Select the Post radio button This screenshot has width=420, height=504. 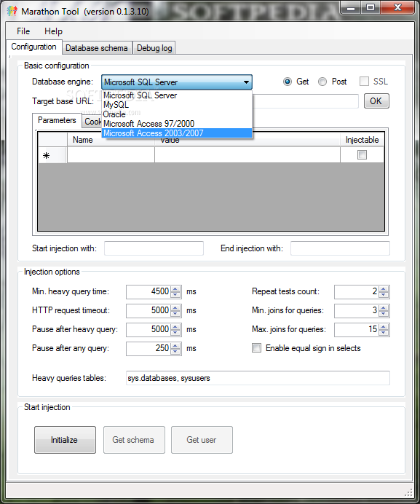(322, 82)
